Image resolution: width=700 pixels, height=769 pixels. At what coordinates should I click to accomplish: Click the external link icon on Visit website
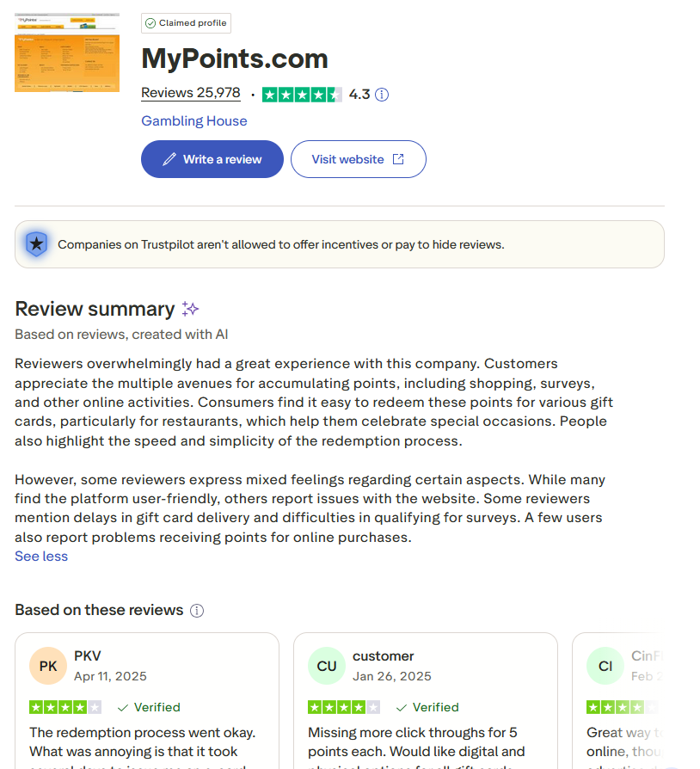(398, 159)
